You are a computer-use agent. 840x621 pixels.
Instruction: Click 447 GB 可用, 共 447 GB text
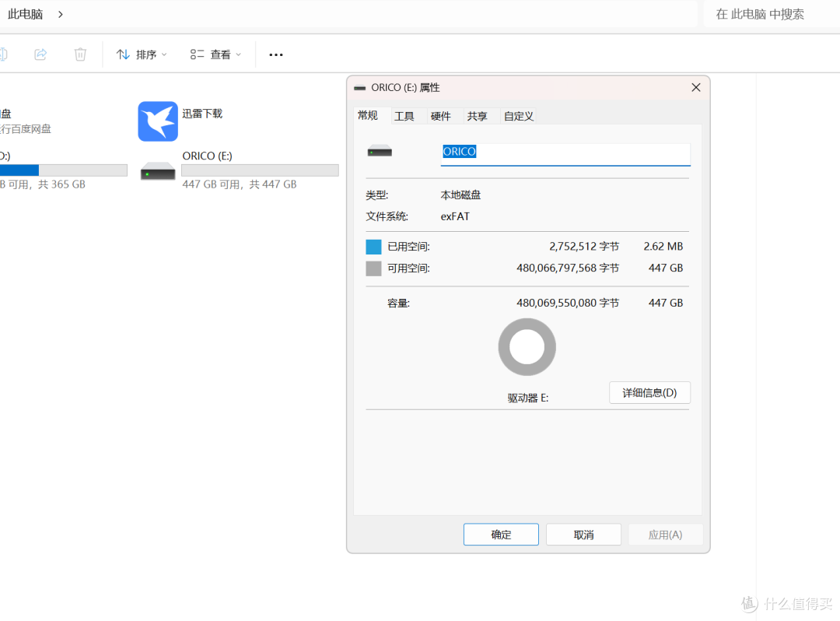coord(240,184)
